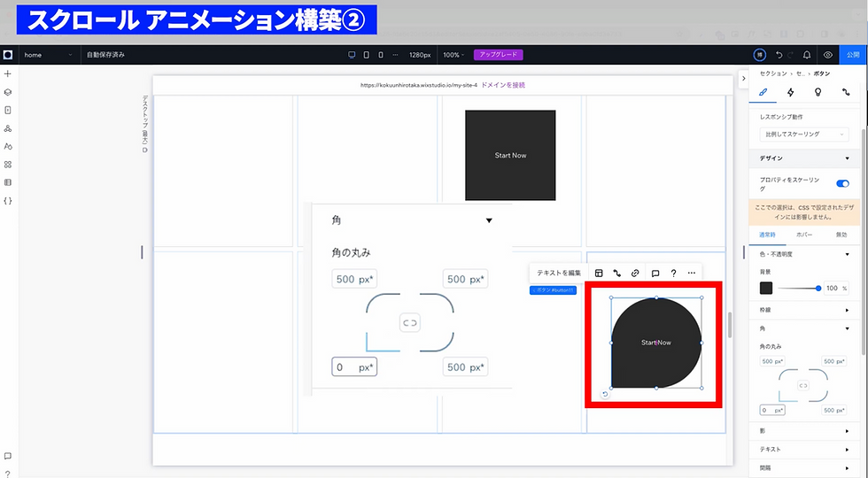Switch to 通常時 state tab
Screen dimensions: 868x478
(767, 235)
